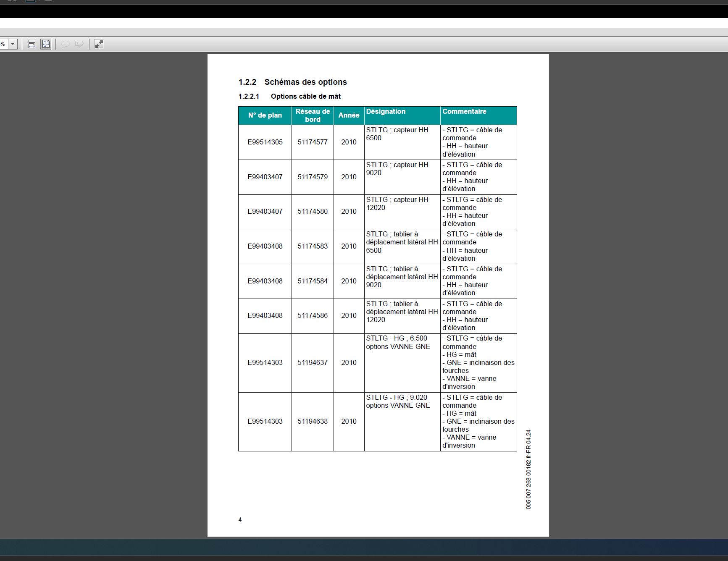Image resolution: width=728 pixels, height=561 pixels.
Task: Click the add sticky note comment icon
Action: pyautogui.click(x=66, y=44)
